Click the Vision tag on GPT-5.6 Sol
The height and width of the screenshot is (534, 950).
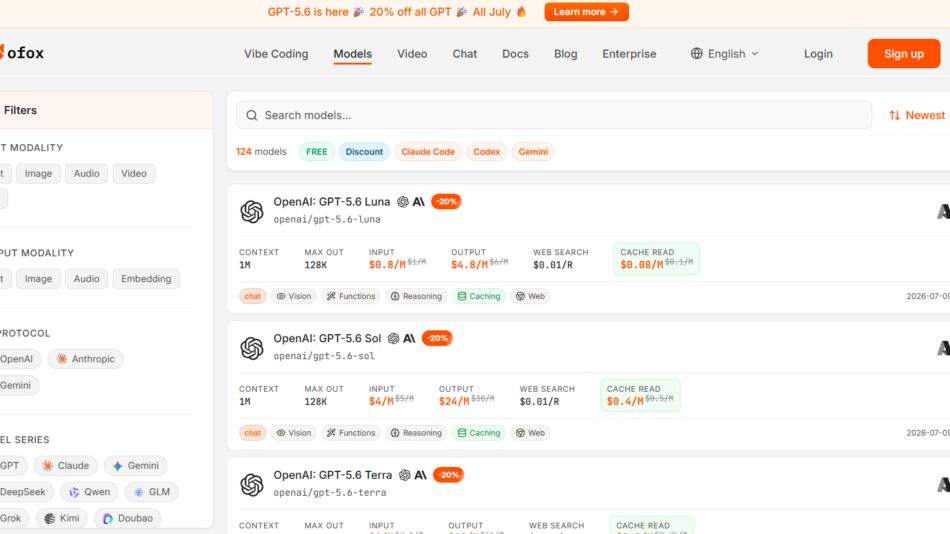(x=294, y=433)
